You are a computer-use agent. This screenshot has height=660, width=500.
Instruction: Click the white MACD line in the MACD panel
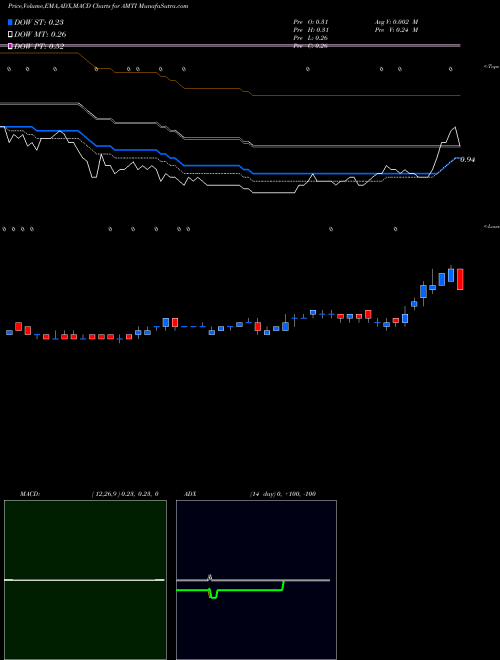(x=84, y=580)
